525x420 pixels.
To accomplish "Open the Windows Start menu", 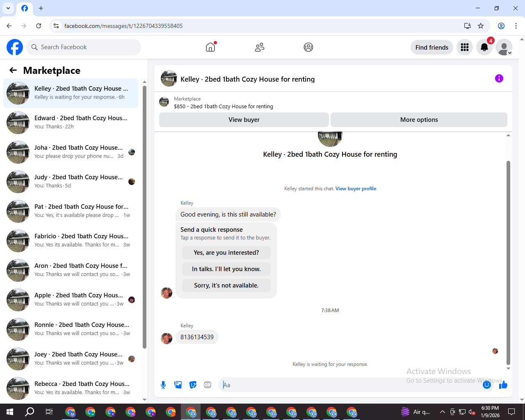I will tap(10, 412).
